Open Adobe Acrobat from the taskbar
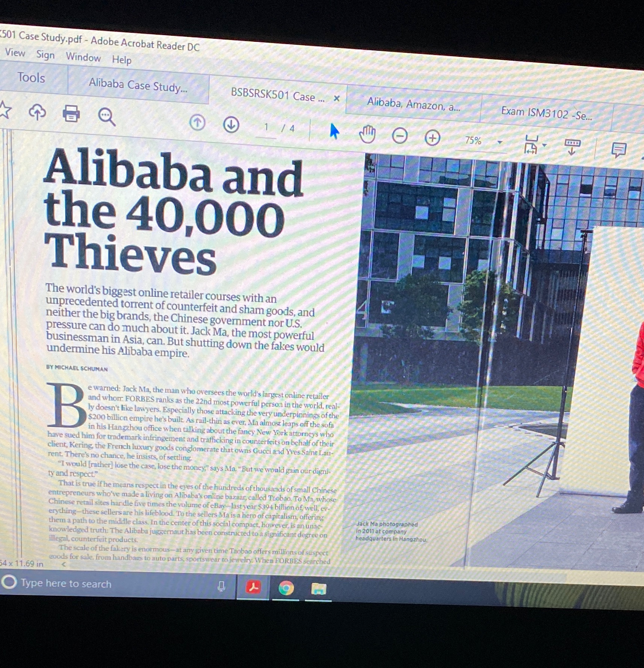This screenshot has height=668, width=644. click(253, 587)
